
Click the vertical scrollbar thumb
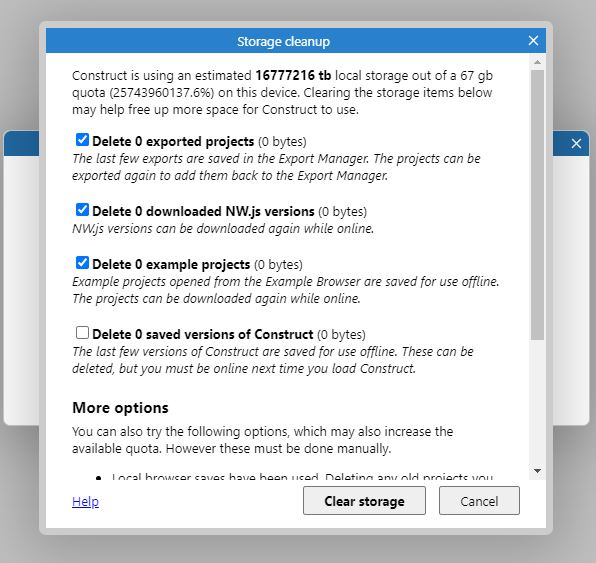point(537,205)
